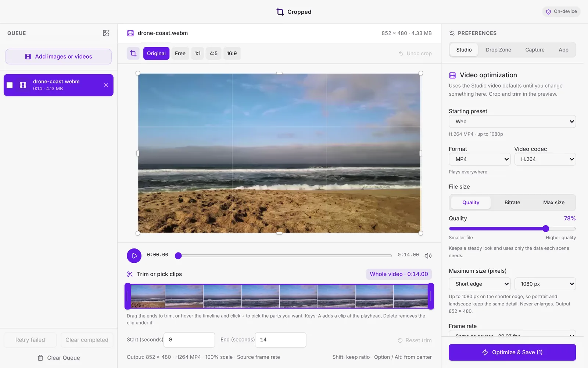
Task: Click the scissors Trim icon
Action: pos(130,274)
